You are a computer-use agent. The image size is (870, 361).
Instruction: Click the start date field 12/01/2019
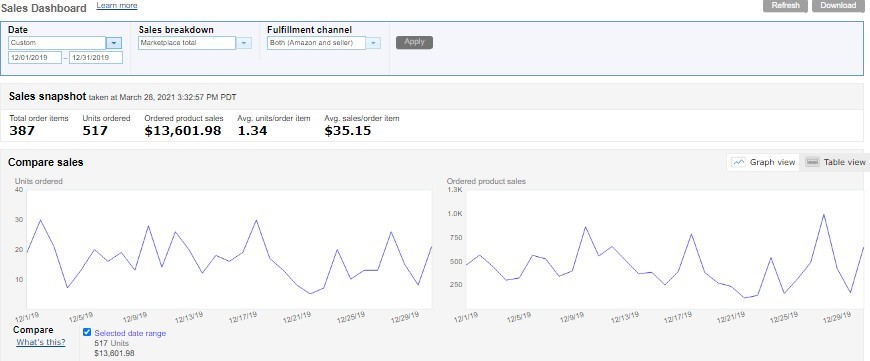(x=35, y=58)
